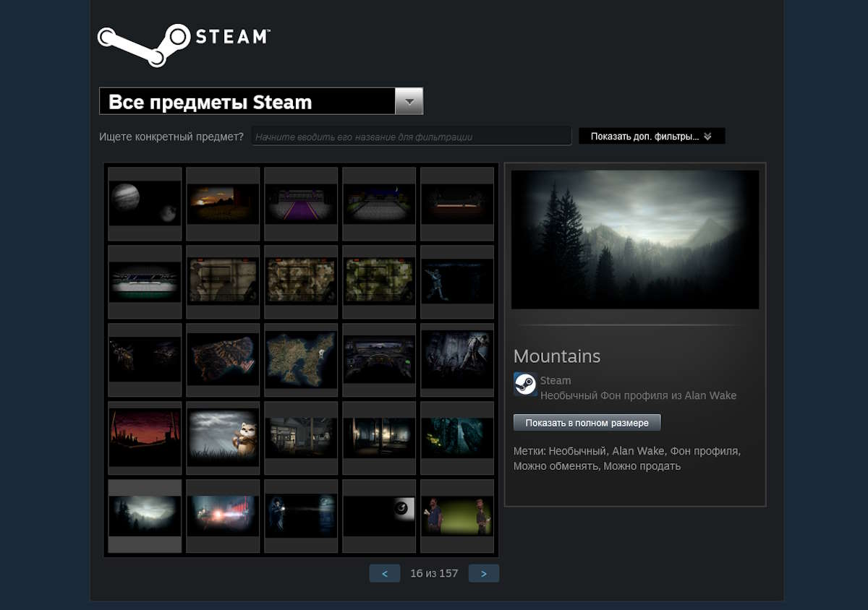Select the two characters on green item
The height and width of the screenshot is (610, 868).
coord(457,516)
